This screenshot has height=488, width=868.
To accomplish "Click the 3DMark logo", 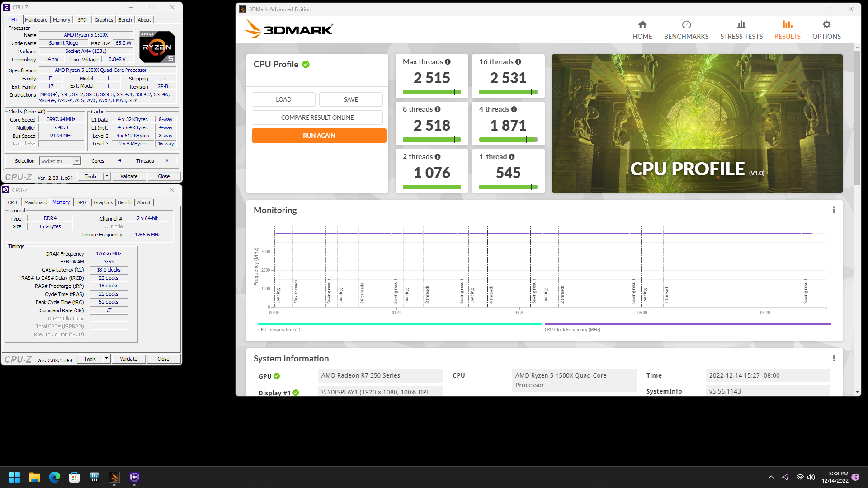I will tap(288, 29).
